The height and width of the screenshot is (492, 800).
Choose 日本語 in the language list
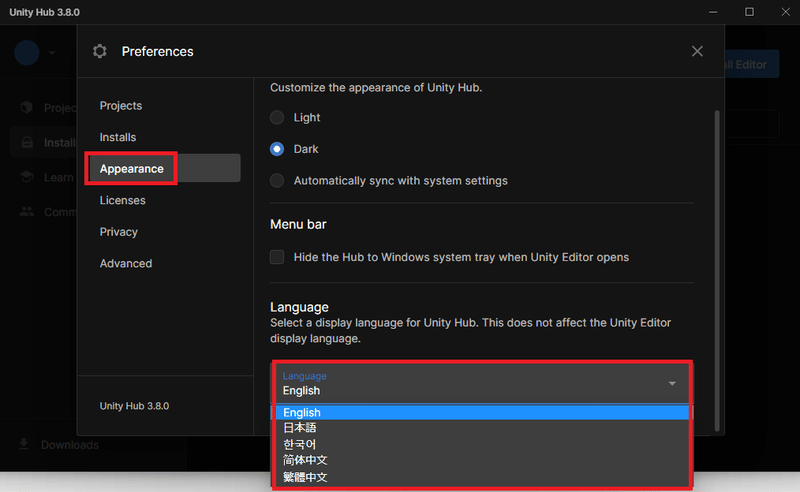[x=482, y=428]
